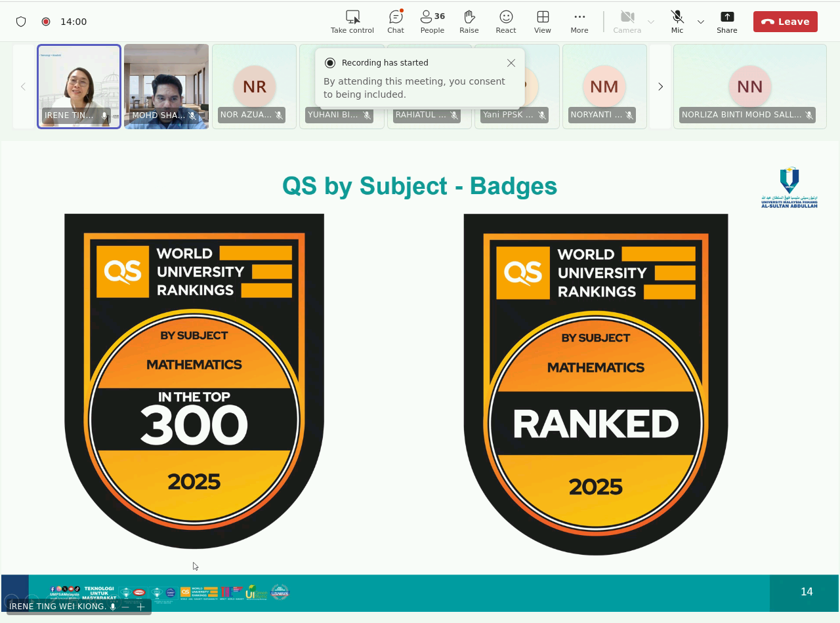Open the View layout options

coord(543,22)
